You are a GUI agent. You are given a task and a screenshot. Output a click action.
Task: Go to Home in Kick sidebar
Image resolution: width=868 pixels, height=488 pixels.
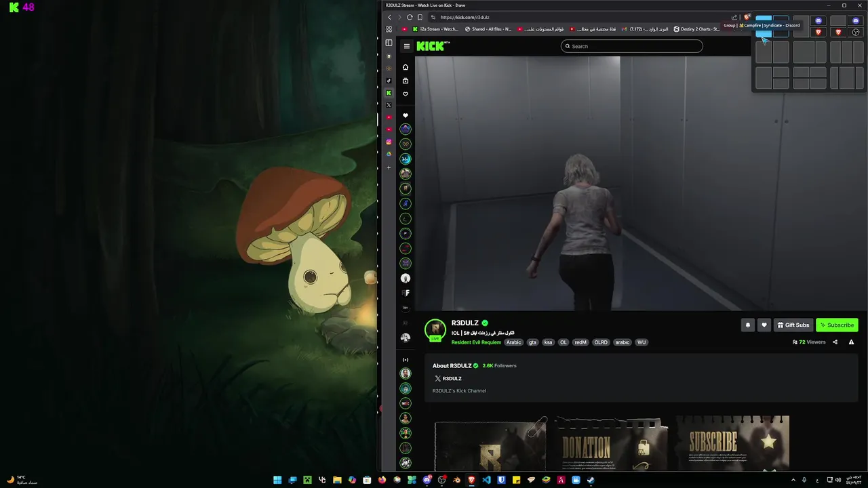(x=406, y=67)
